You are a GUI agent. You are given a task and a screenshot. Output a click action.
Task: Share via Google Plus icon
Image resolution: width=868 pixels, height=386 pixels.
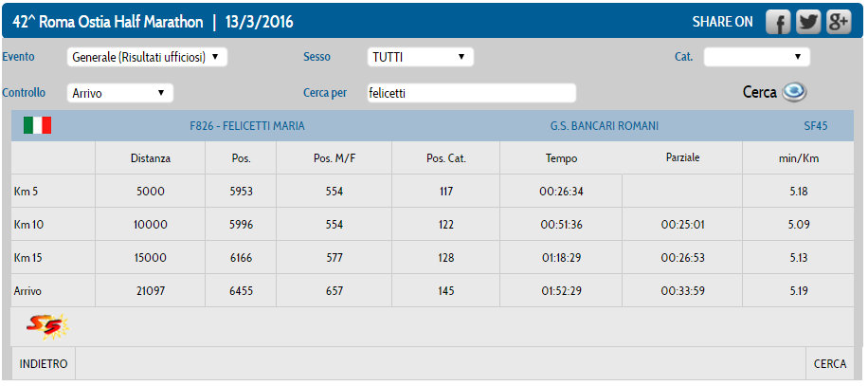pos(839,23)
